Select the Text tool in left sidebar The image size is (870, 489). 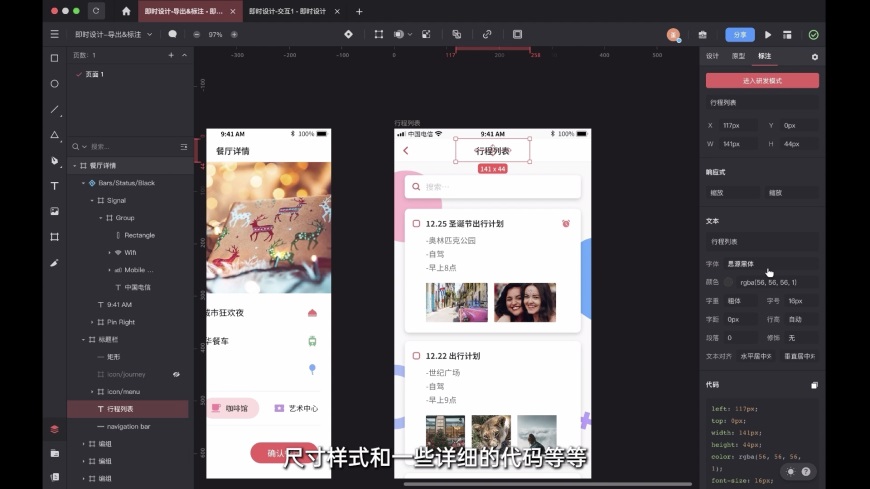(x=54, y=186)
